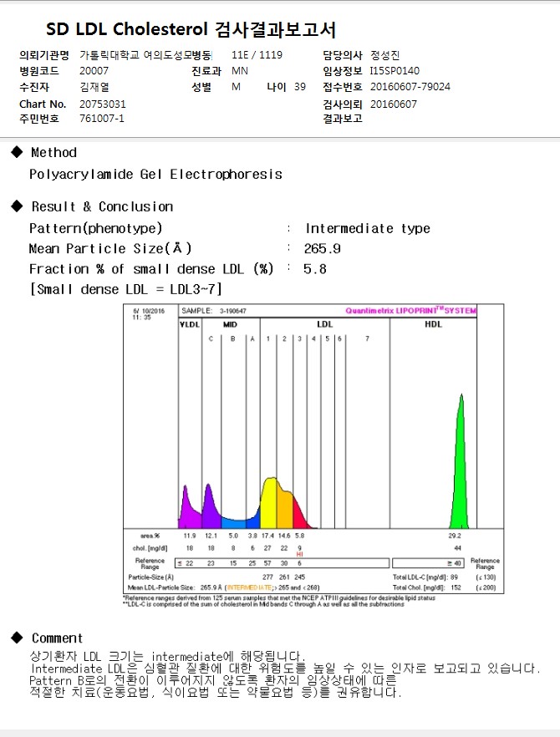The image size is (560, 737).
Task: Click the result 'Intermediate type'
Action: 368,228
